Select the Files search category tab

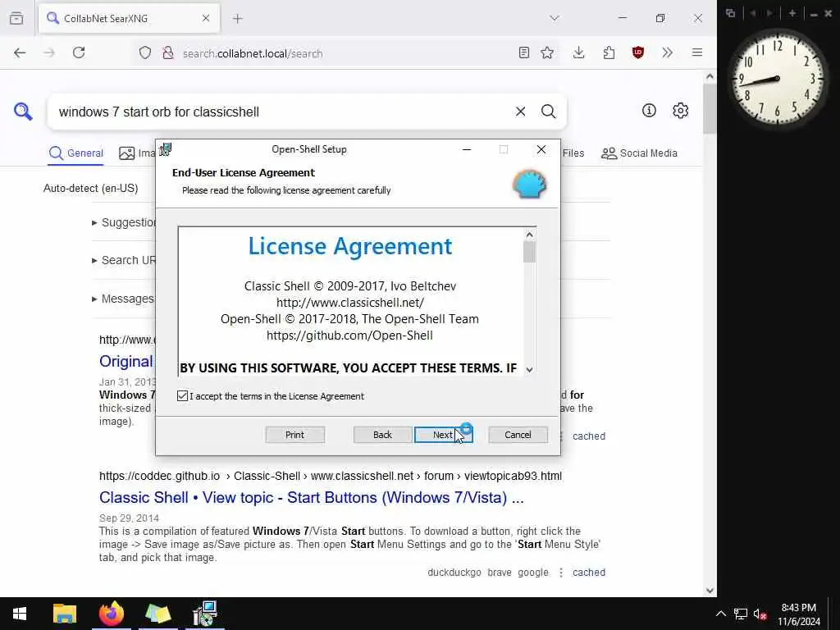tap(573, 153)
